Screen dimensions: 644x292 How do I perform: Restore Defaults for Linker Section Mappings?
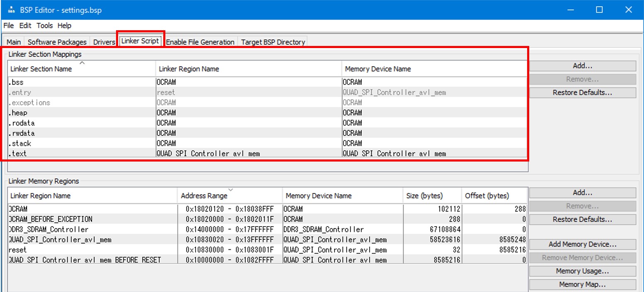point(582,92)
